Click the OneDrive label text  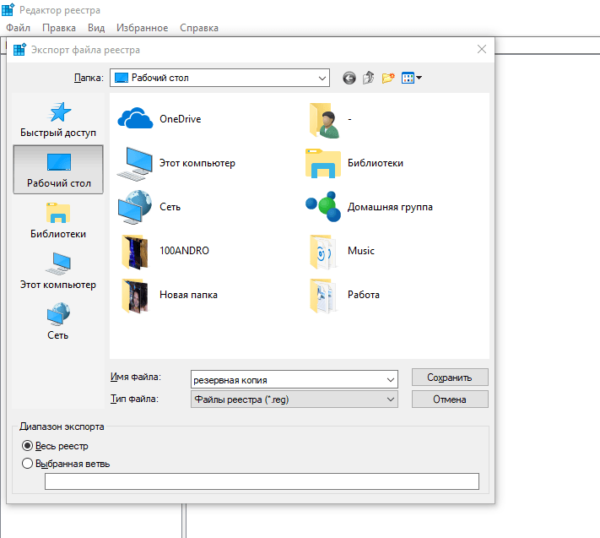pyautogui.click(x=180, y=119)
